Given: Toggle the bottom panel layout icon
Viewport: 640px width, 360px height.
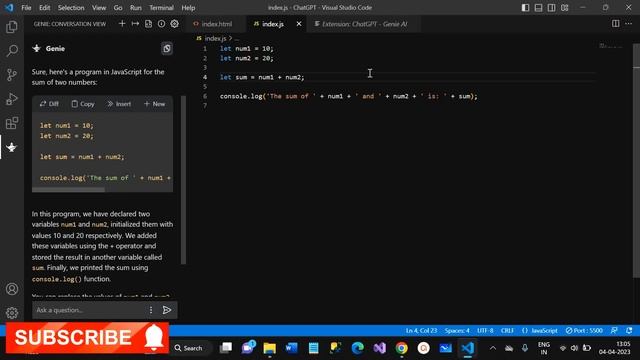Looking at the screenshot, I should (x=538, y=8).
